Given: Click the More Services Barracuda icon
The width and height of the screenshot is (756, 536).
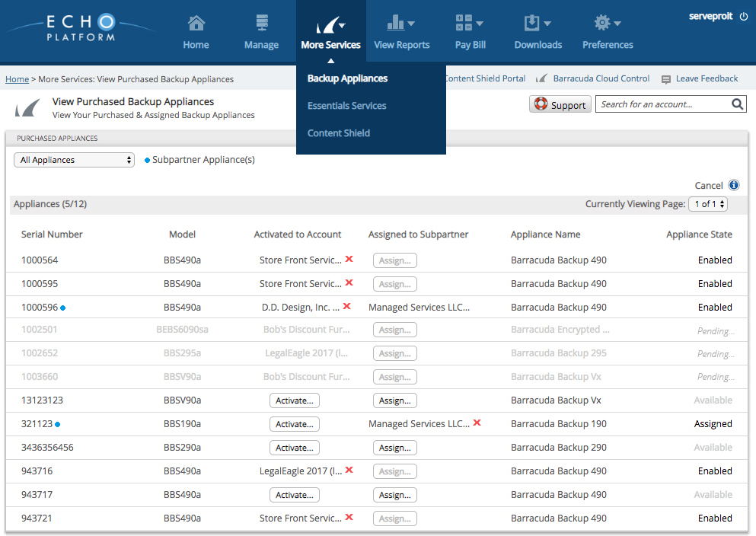Looking at the screenshot, I should pyautogui.click(x=327, y=24).
